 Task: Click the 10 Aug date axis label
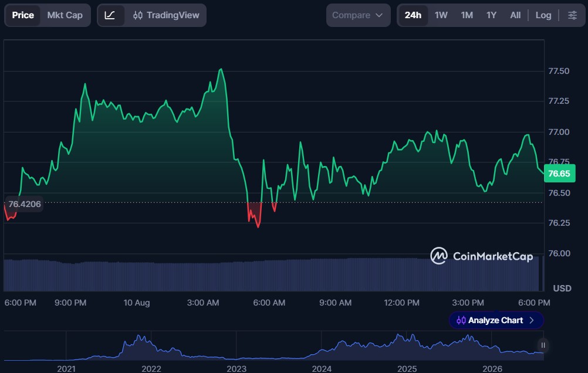[137, 303]
